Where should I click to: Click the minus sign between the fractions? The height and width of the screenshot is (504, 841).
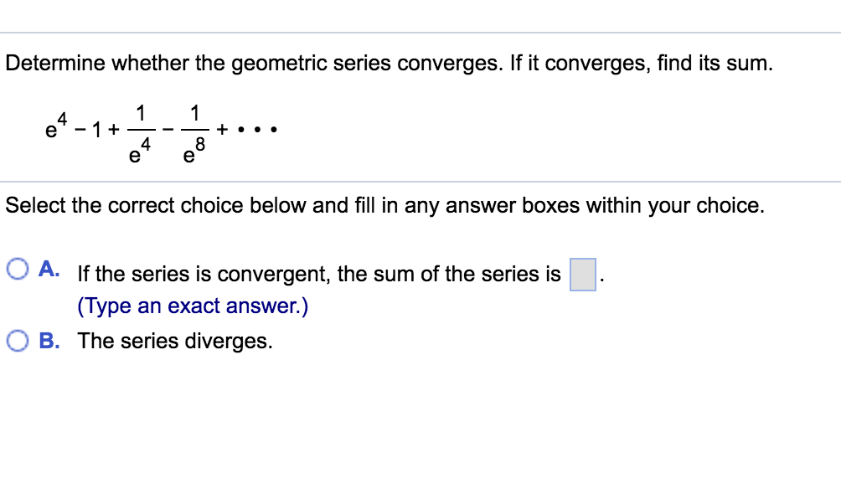(166, 128)
